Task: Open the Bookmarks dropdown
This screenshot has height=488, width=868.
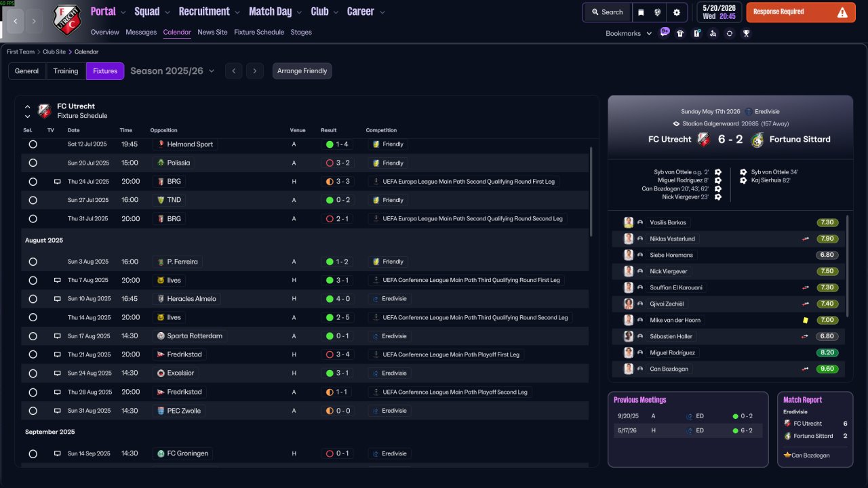Action: click(629, 33)
